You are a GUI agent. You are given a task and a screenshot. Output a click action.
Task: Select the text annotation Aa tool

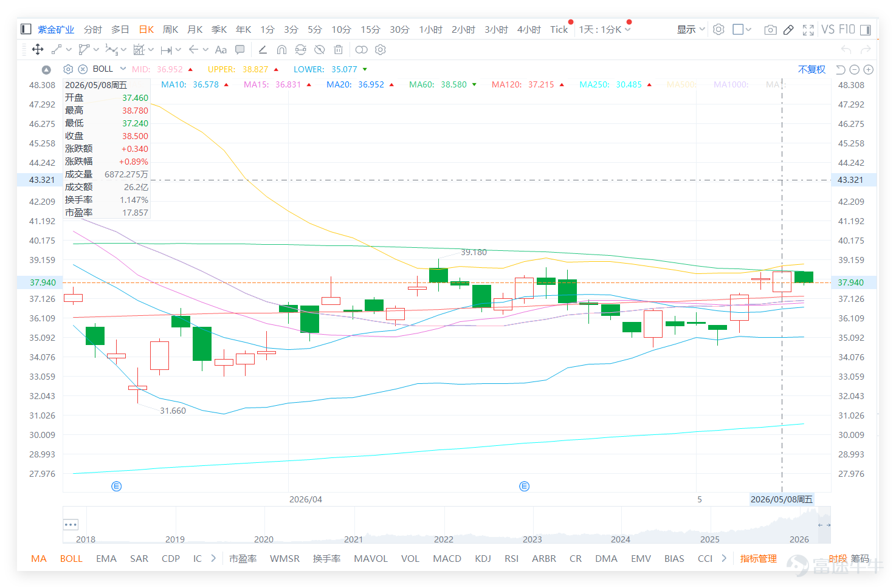(221, 50)
